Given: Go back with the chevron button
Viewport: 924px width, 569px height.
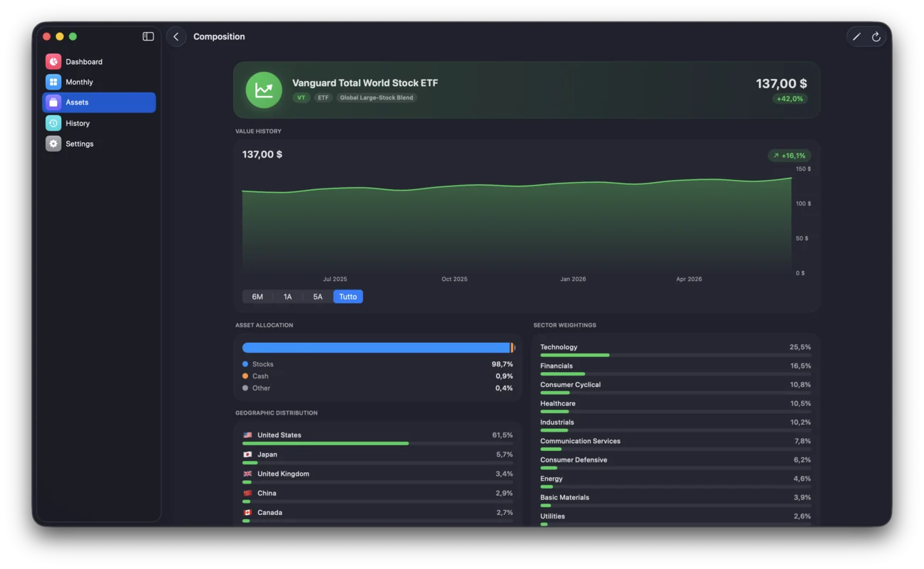Looking at the screenshot, I should tap(176, 37).
